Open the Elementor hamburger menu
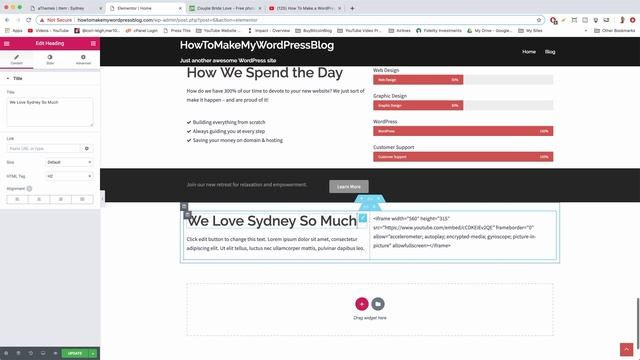 [x=7, y=43]
